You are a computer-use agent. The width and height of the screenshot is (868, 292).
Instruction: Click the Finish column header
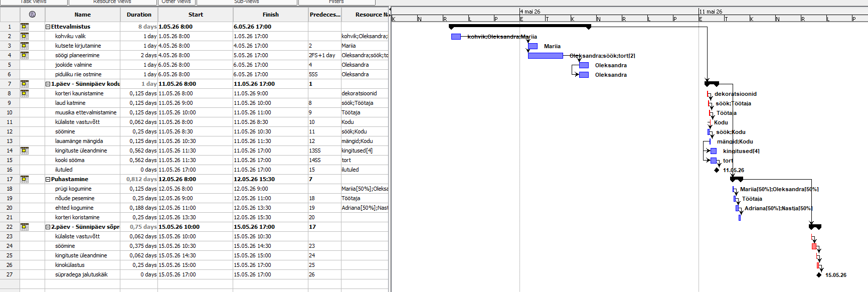[x=271, y=15]
